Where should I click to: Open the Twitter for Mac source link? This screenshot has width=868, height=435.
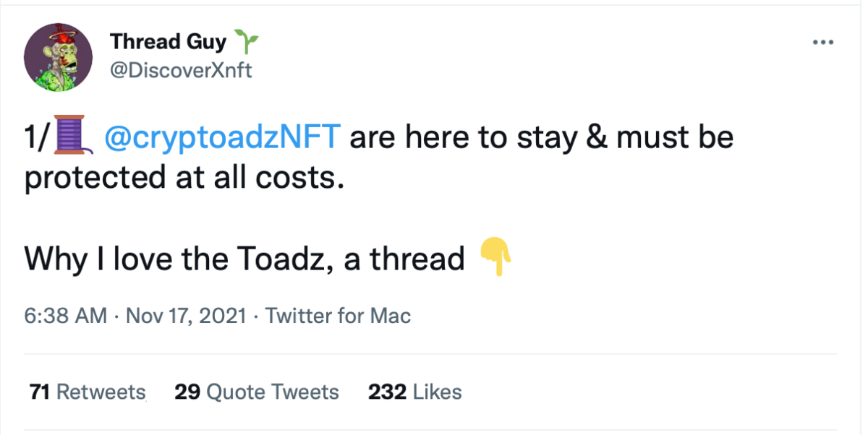339,316
